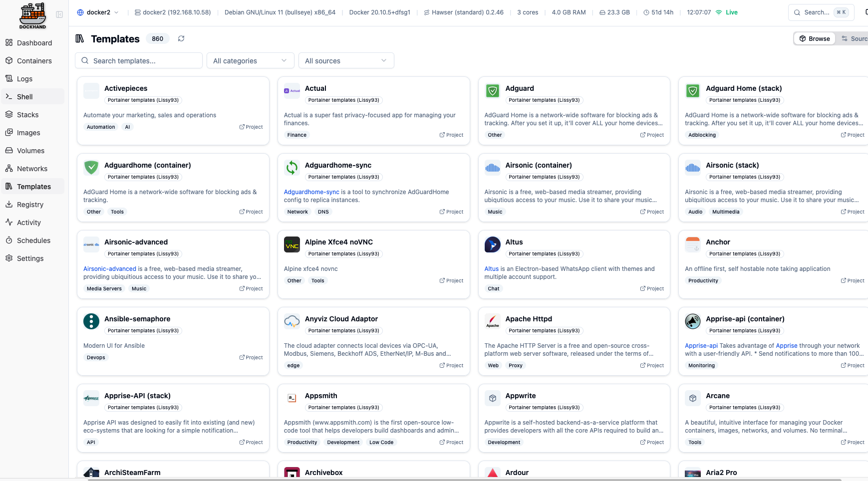This screenshot has height=481, width=868.
Task: Refresh the templates list icon
Action: (x=181, y=38)
